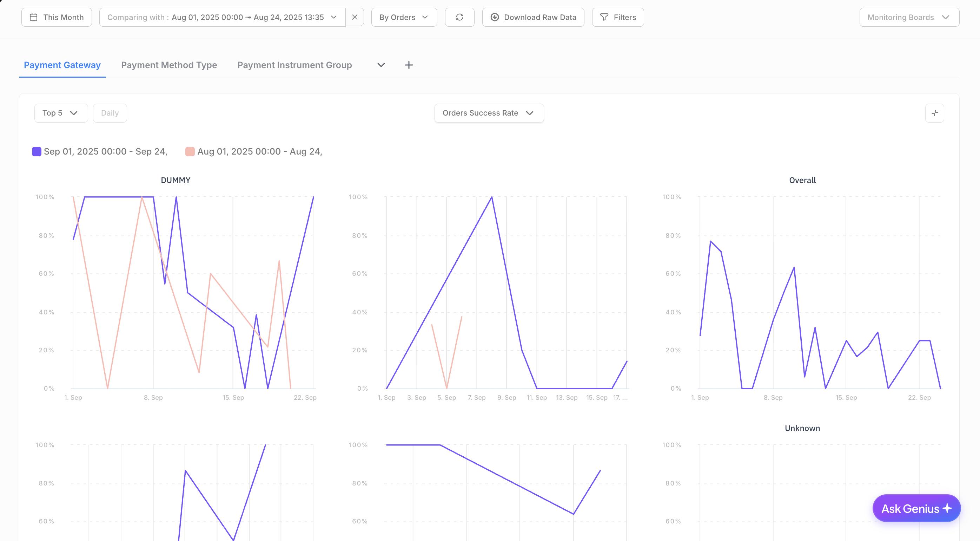Click Ask Genius sparkle button
The image size is (980, 541).
pos(916,508)
